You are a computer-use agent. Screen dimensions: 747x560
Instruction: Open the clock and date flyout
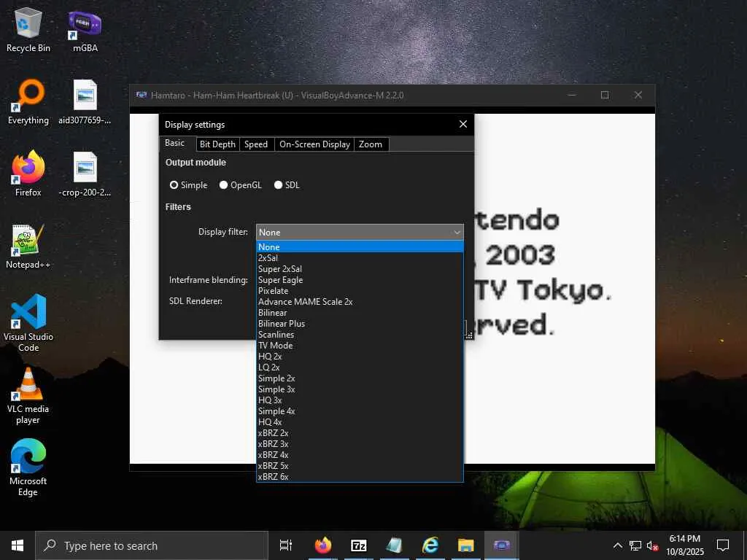tap(684, 545)
